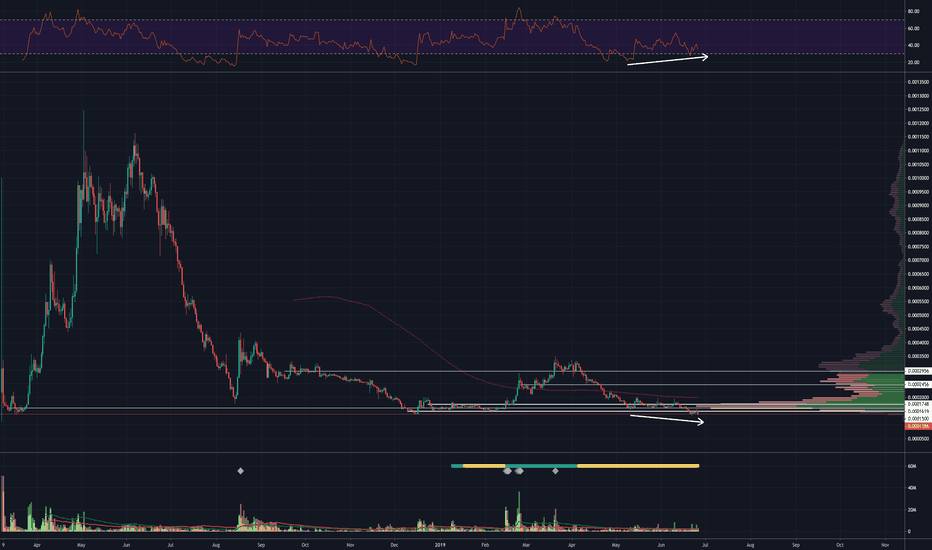Select the white 0.0002956 price label
Image resolution: width=932 pixels, height=550 pixels.
tap(918, 371)
